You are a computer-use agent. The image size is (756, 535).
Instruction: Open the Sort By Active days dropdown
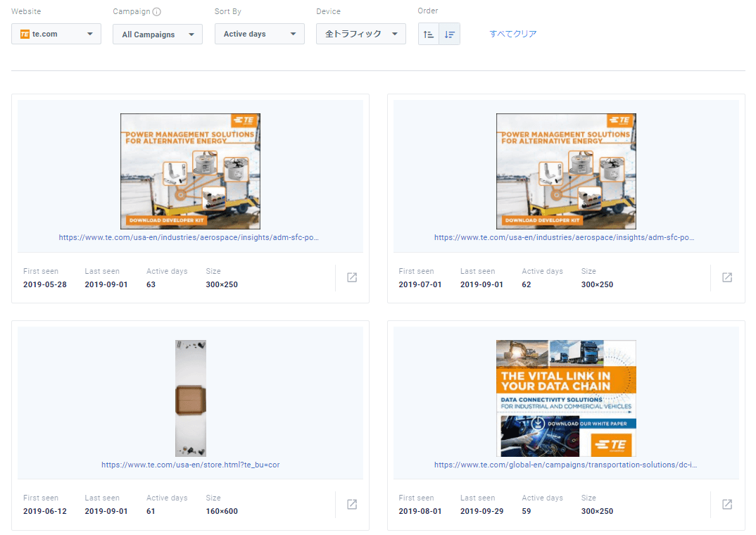click(x=259, y=34)
